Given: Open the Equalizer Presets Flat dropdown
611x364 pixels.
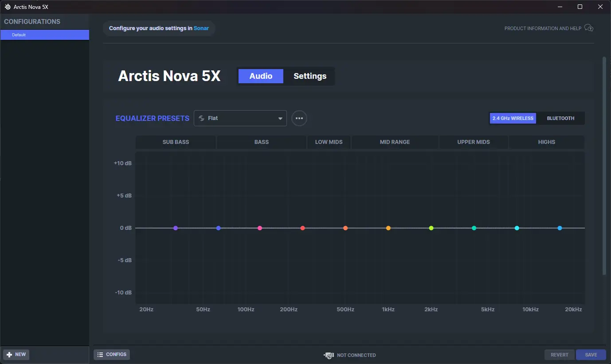Looking at the screenshot, I should 240,118.
